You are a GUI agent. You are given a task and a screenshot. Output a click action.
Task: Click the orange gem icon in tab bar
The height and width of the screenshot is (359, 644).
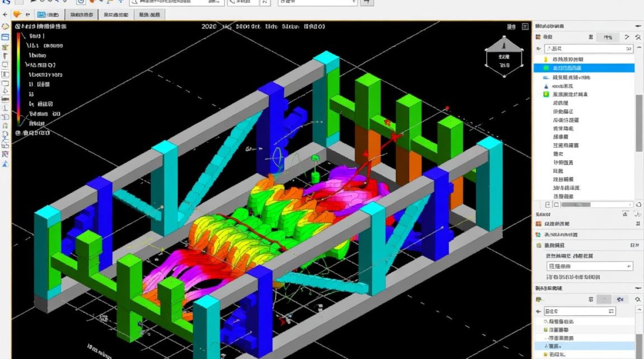[17, 14]
